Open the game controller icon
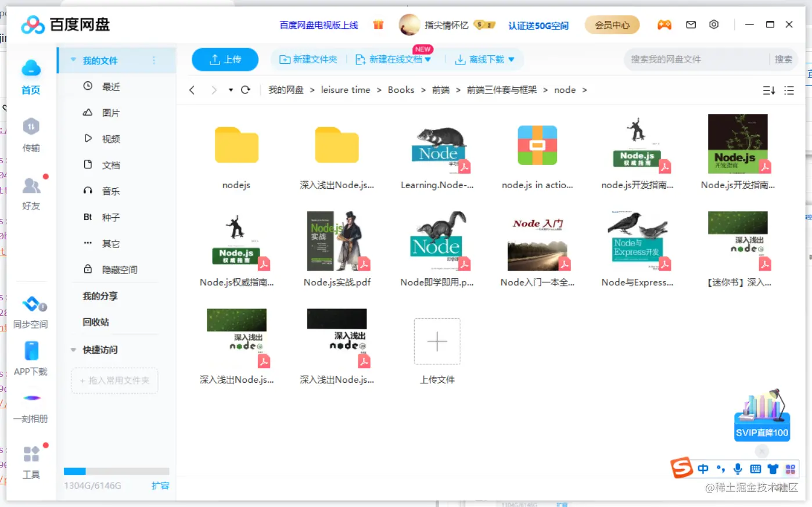Image resolution: width=812 pixels, height=507 pixels. click(664, 25)
